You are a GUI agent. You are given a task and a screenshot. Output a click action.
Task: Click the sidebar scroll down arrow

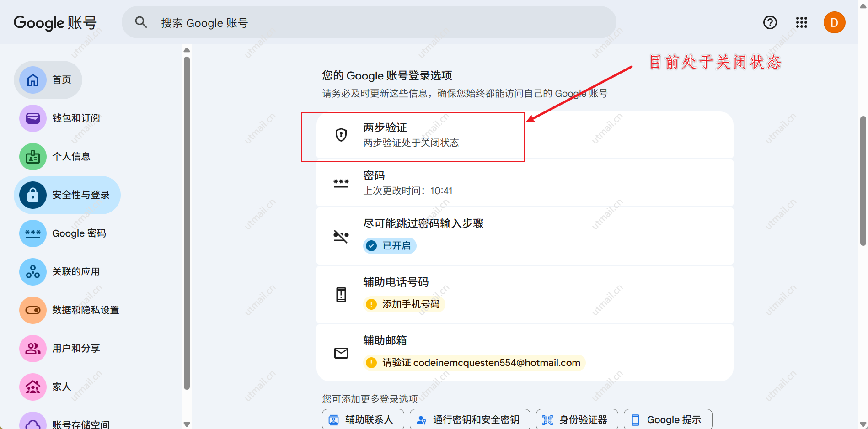tap(187, 424)
